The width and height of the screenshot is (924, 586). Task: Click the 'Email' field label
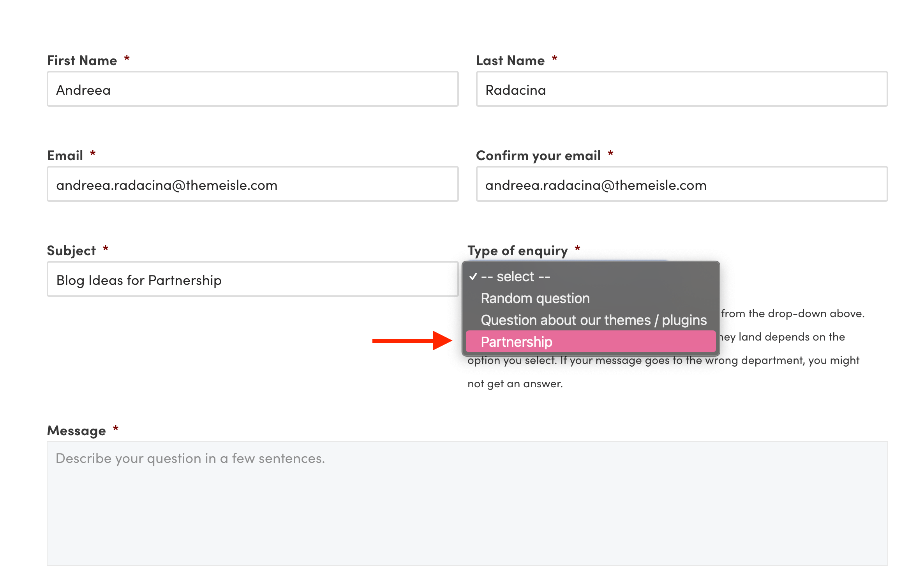(65, 156)
